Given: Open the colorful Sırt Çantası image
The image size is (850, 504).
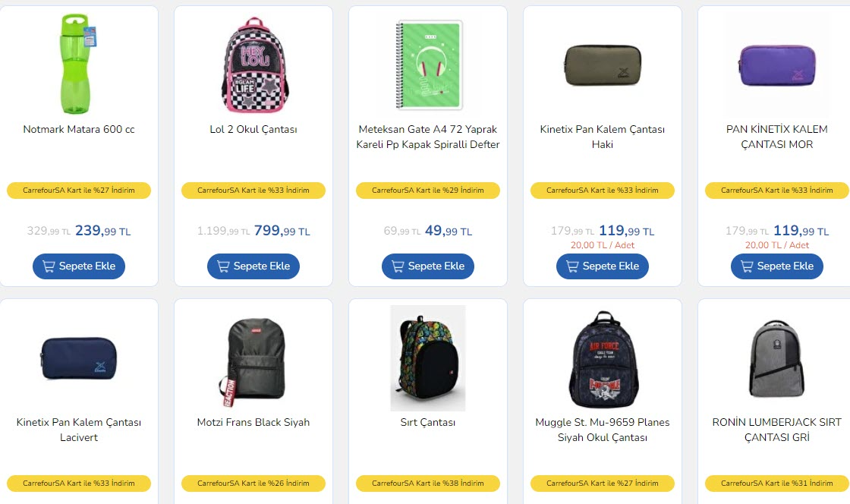Looking at the screenshot, I should pos(428,358).
